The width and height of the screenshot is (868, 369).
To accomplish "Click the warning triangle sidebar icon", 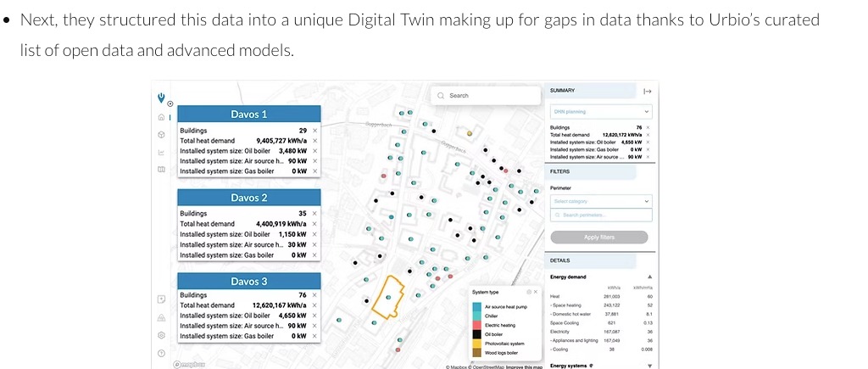I will point(160,318).
